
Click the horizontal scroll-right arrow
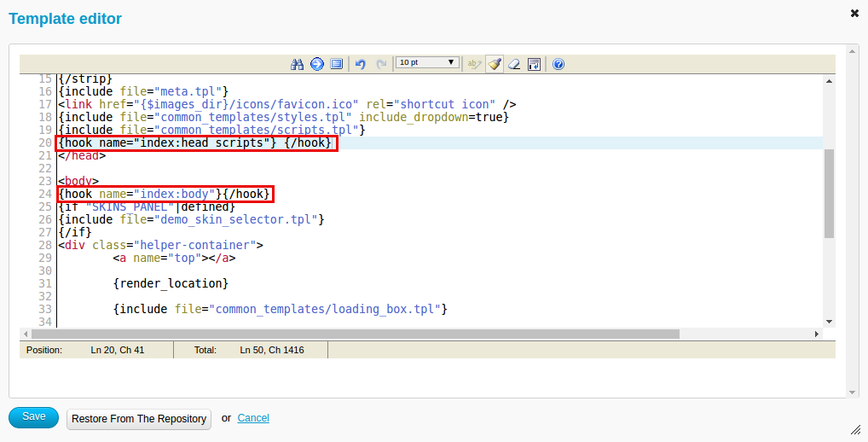tap(817, 334)
